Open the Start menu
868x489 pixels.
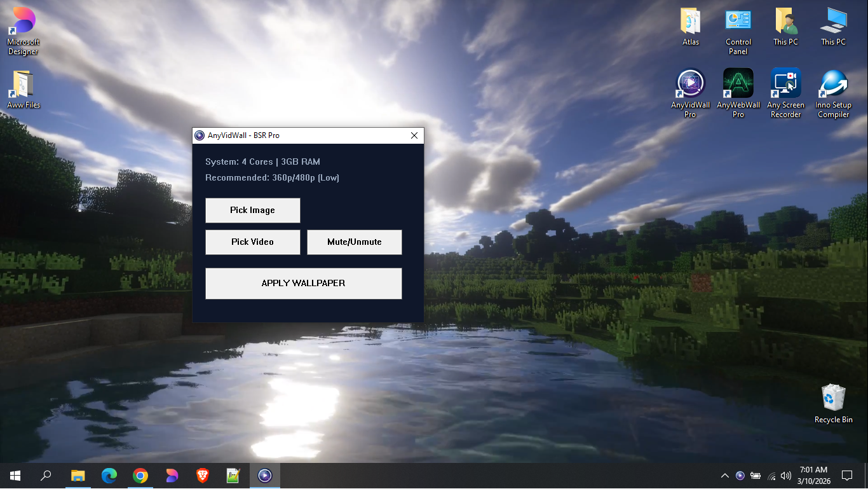[x=14, y=475]
